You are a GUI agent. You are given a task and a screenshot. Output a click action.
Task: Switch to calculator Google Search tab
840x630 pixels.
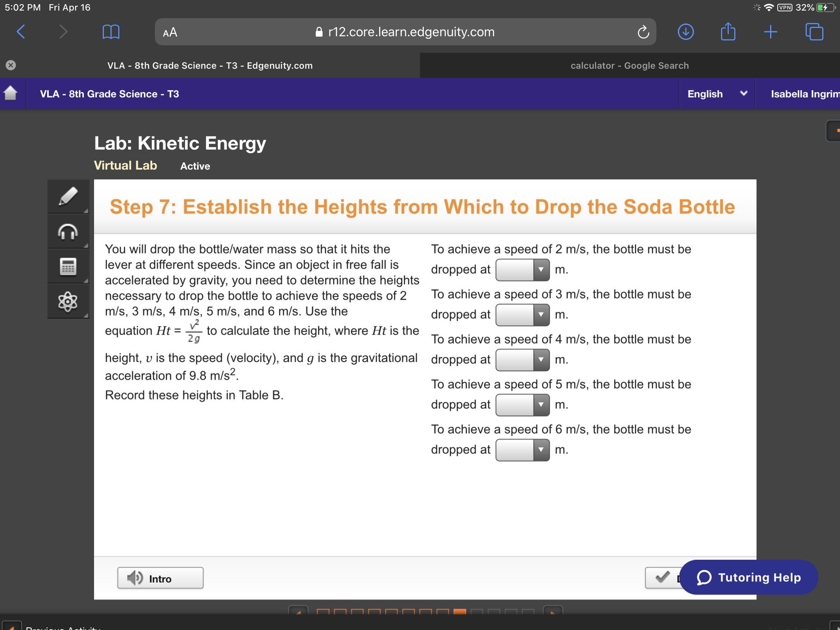pos(629,65)
